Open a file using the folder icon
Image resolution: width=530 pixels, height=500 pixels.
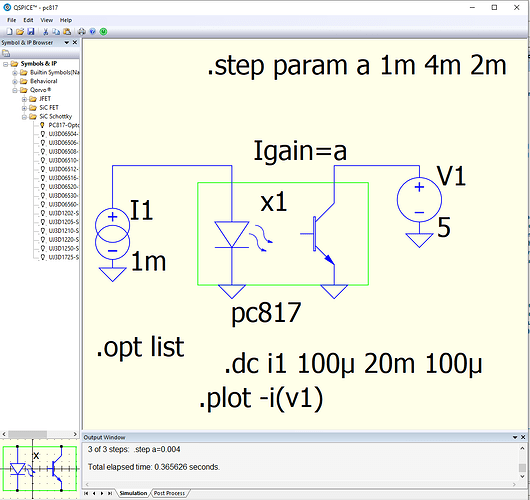pos(20,32)
